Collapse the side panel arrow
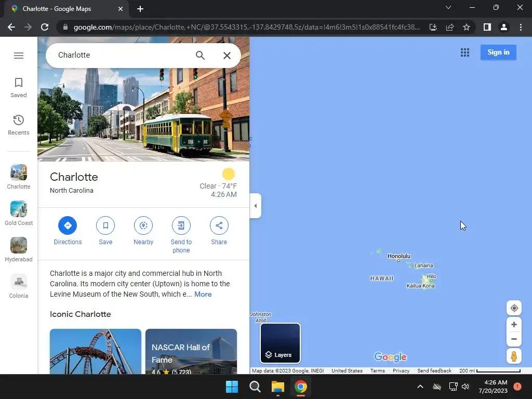Screen dimensions: 532x399 click(256, 206)
